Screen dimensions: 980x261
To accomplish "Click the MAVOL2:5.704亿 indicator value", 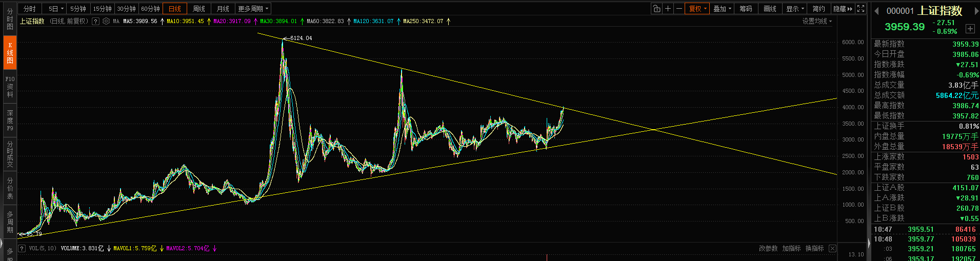I will coord(188,248).
